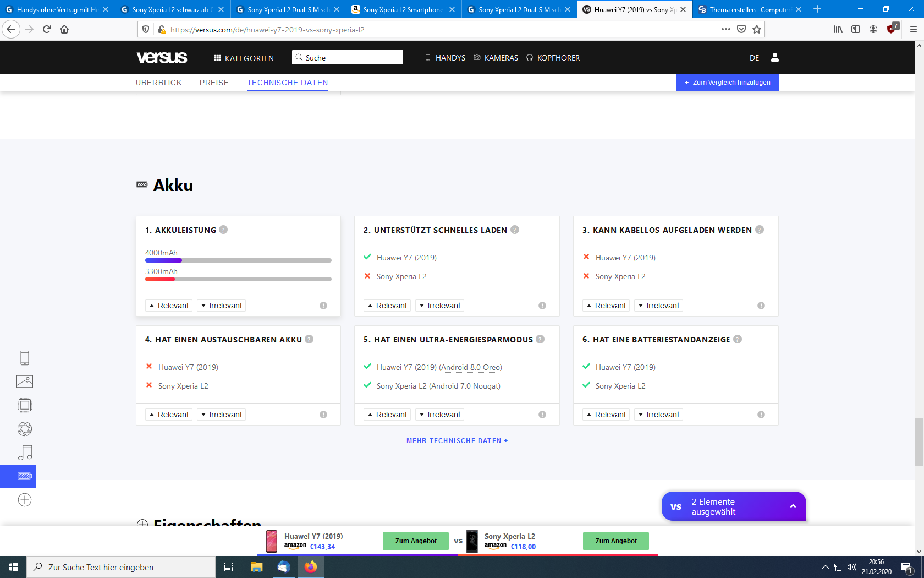Screen dimensions: 924x578
Task: Open File Explorer from taskbar
Action: 257,567
